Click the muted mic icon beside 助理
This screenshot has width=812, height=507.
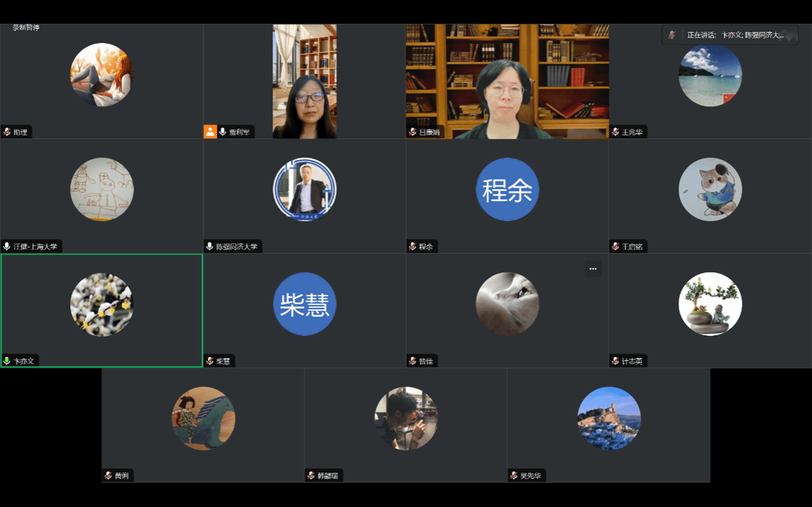coord(7,132)
